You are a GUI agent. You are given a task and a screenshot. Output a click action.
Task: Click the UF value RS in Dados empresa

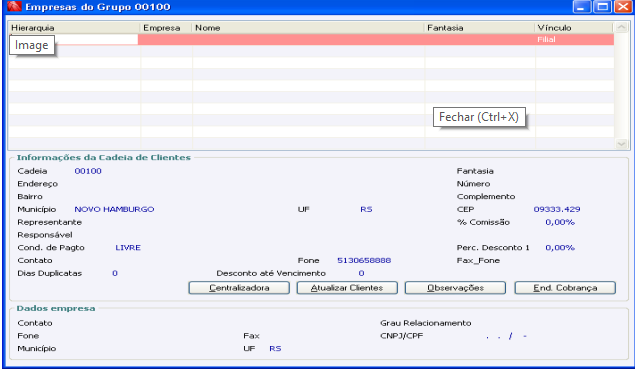pyautogui.click(x=275, y=349)
